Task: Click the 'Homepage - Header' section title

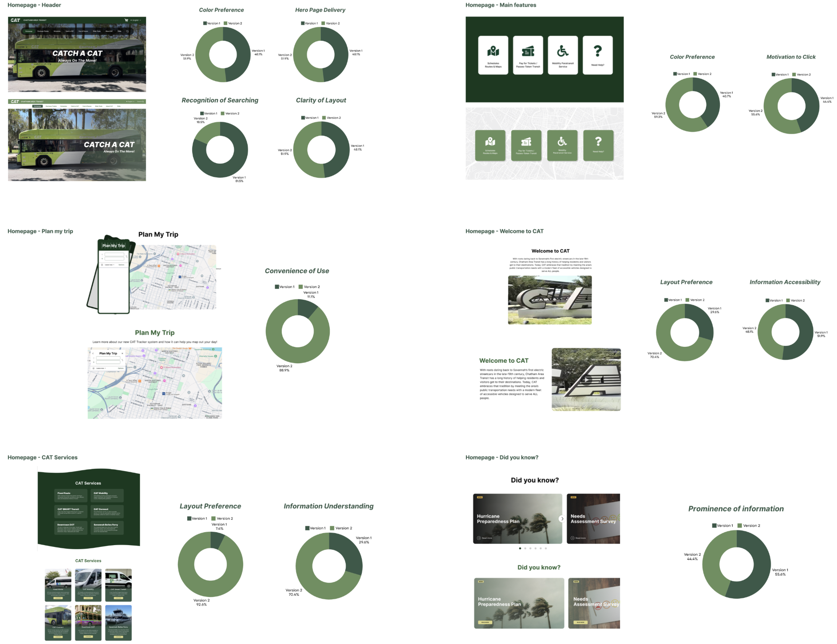Action: point(34,5)
